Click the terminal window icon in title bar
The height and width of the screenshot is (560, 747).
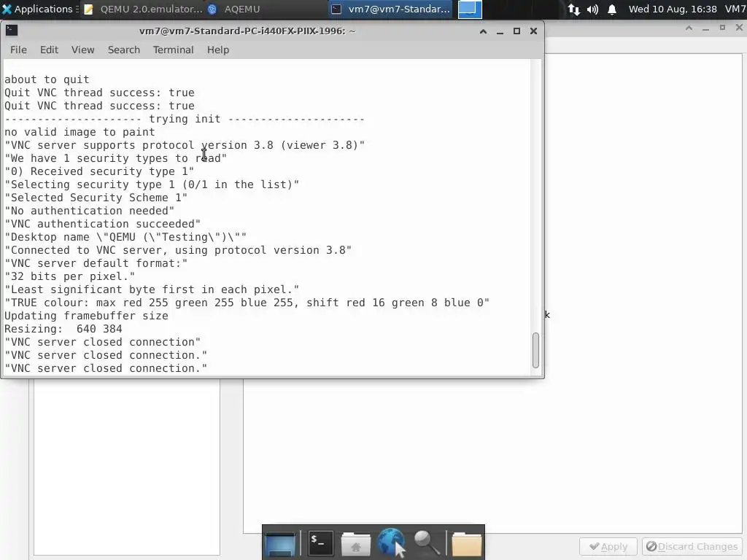click(x=12, y=31)
